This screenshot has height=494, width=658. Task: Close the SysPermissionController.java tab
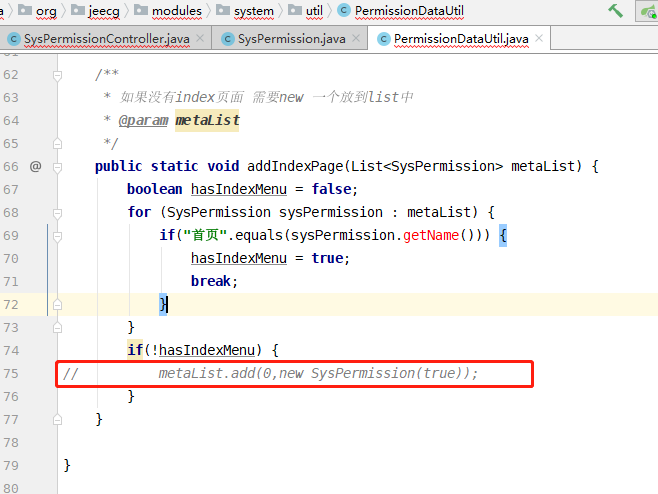(x=200, y=38)
